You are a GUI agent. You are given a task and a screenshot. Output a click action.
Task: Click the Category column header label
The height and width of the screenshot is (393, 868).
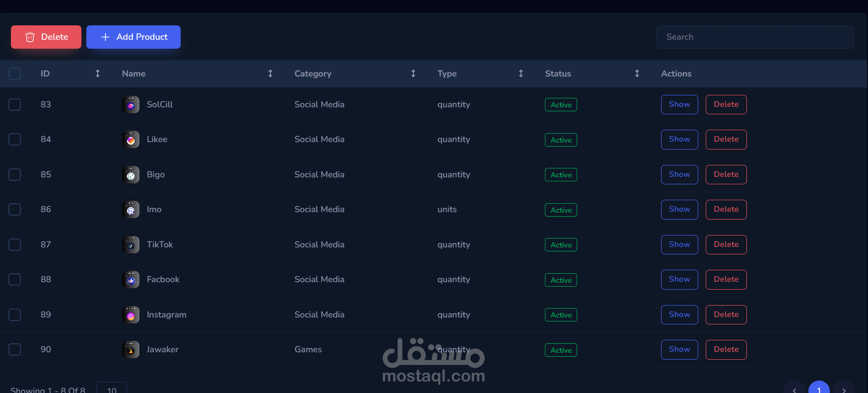[313, 74]
